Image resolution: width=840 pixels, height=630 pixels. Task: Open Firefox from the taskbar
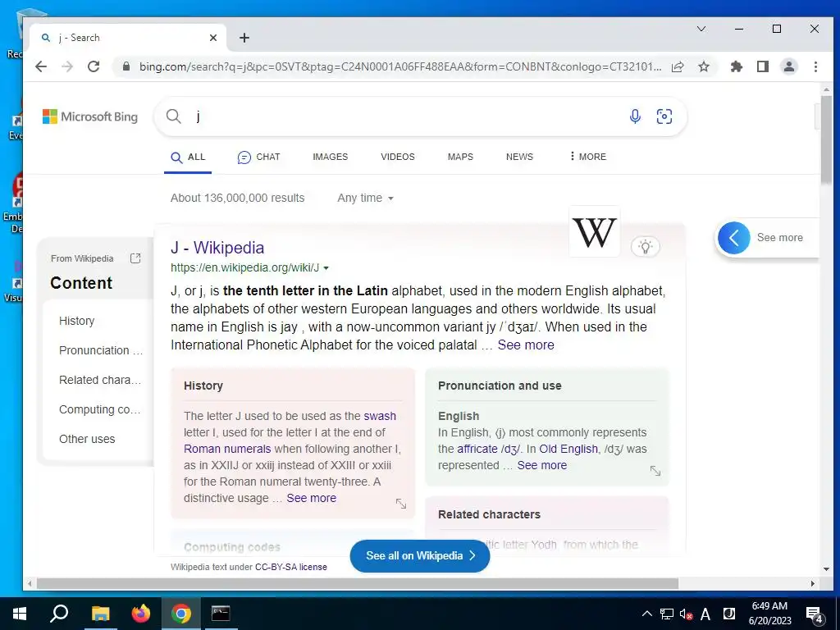click(x=141, y=614)
